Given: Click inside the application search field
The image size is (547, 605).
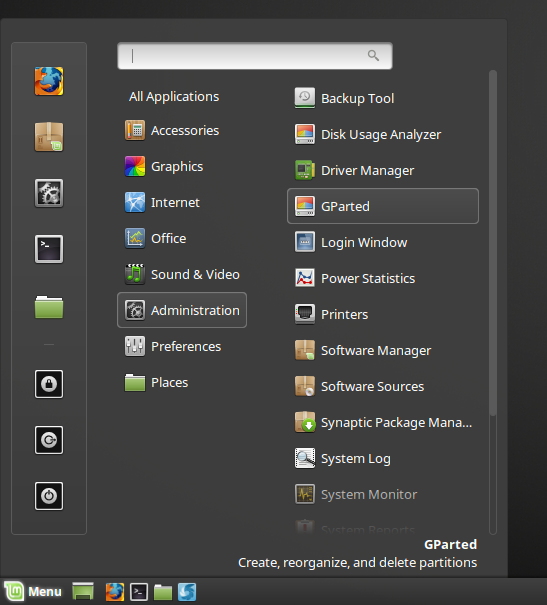Looking at the screenshot, I should click(x=255, y=56).
